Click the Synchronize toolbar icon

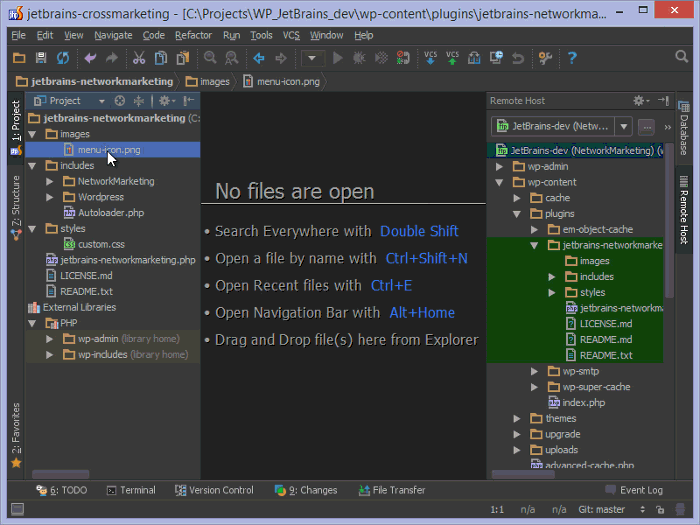(x=63, y=58)
